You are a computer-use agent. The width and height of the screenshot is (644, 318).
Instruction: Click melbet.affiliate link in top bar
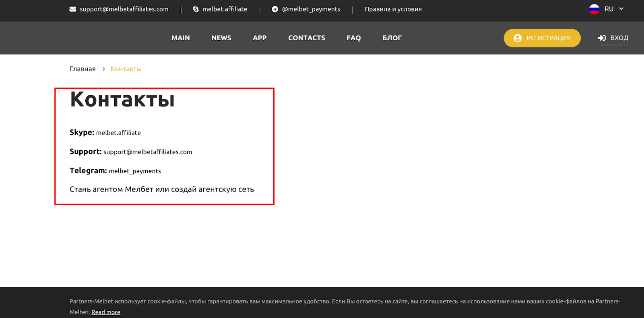(x=225, y=9)
